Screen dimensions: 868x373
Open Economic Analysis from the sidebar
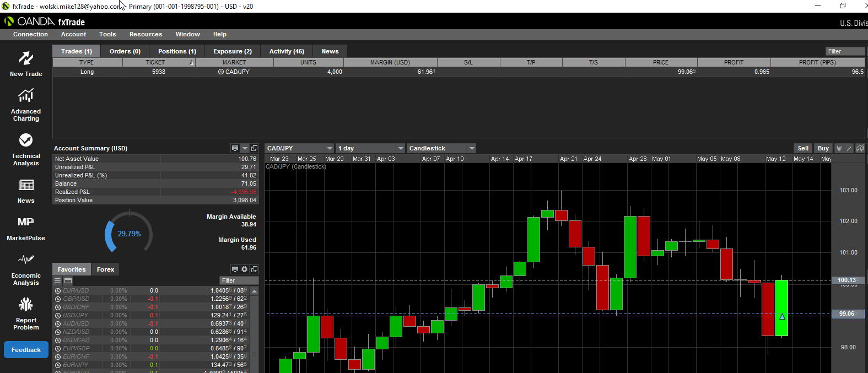coord(26,269)
